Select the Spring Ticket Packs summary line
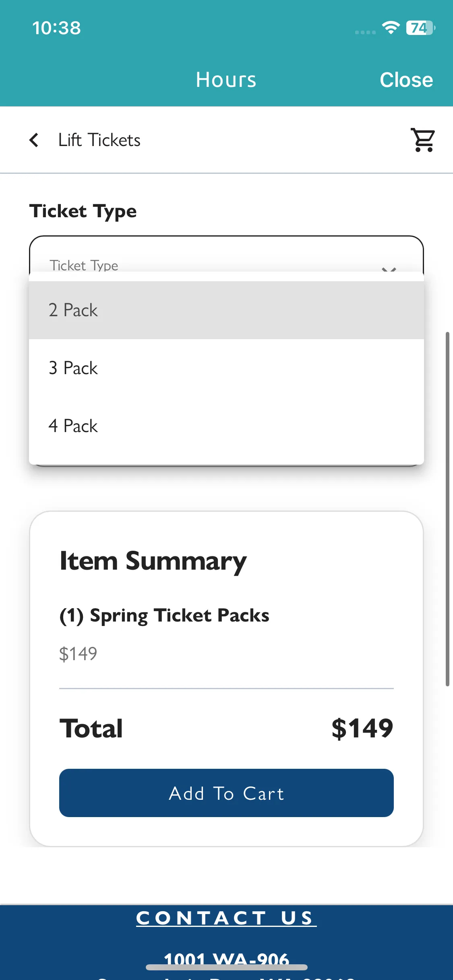Image resolution: width=453 pixels, height=980 pixels. tap(164, 616)
